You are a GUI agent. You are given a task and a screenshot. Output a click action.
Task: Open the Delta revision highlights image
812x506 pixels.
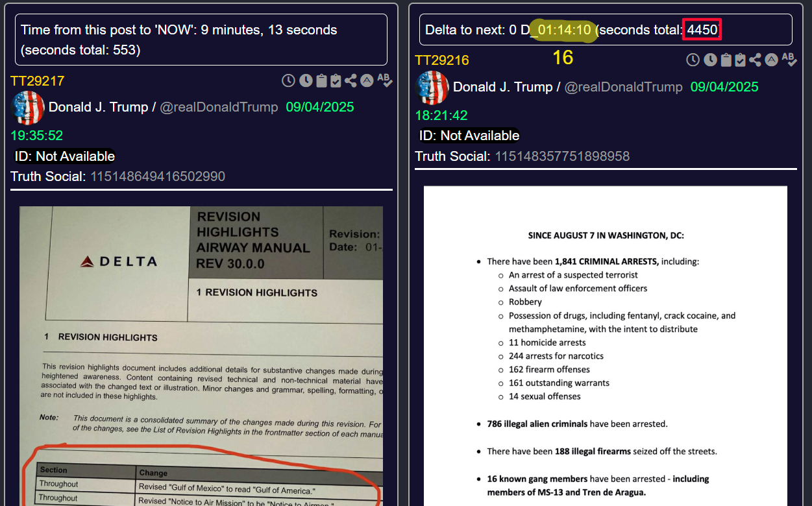[201, 356]
